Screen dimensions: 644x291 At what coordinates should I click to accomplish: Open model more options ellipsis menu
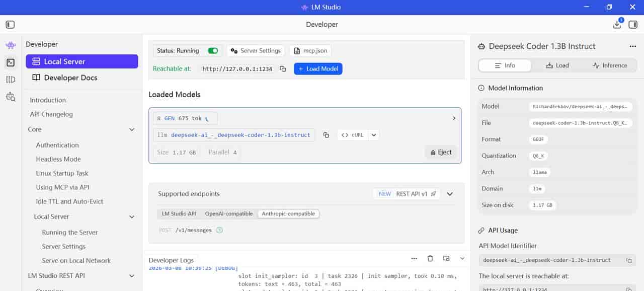[633, 46]
